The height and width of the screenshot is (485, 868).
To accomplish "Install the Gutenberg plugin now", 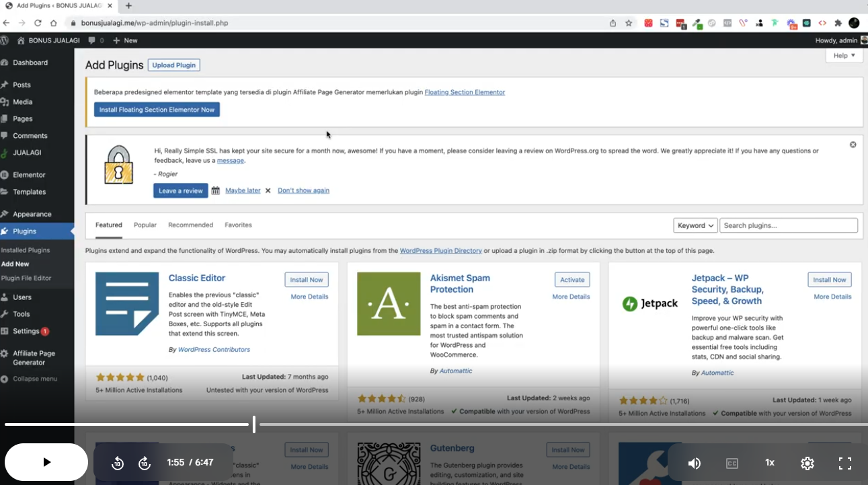I will (568, 450).
